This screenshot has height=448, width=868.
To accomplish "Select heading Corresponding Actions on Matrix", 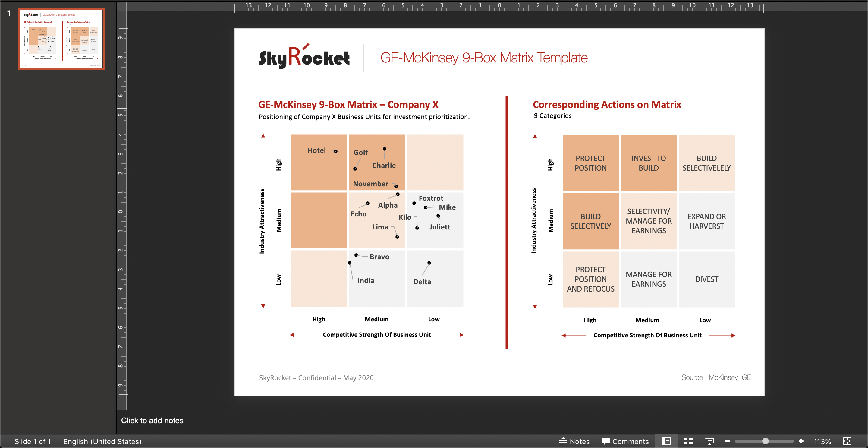I will point(607,105).
